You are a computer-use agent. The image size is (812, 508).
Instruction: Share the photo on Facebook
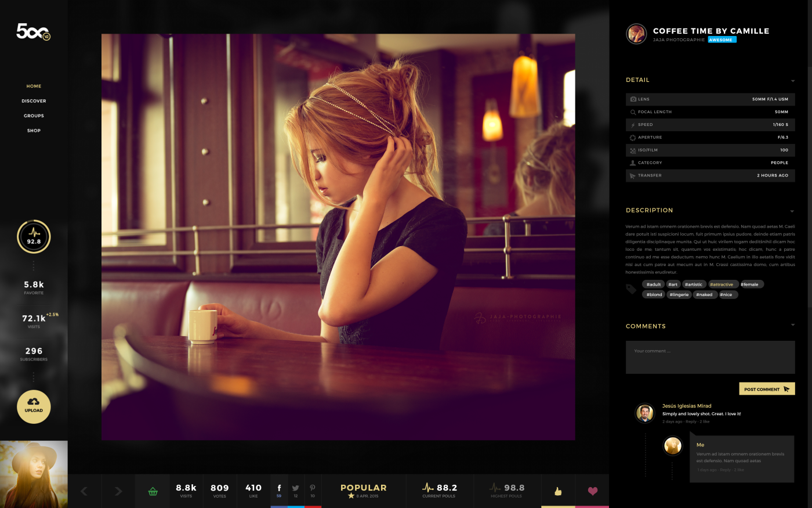(x=279, y=491)
